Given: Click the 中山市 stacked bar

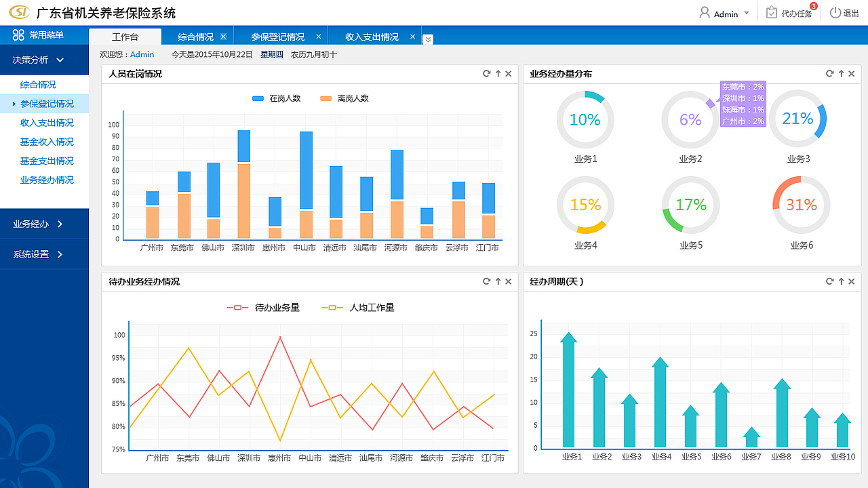Looking at the screenshot, I should click(x=307, y=185).
